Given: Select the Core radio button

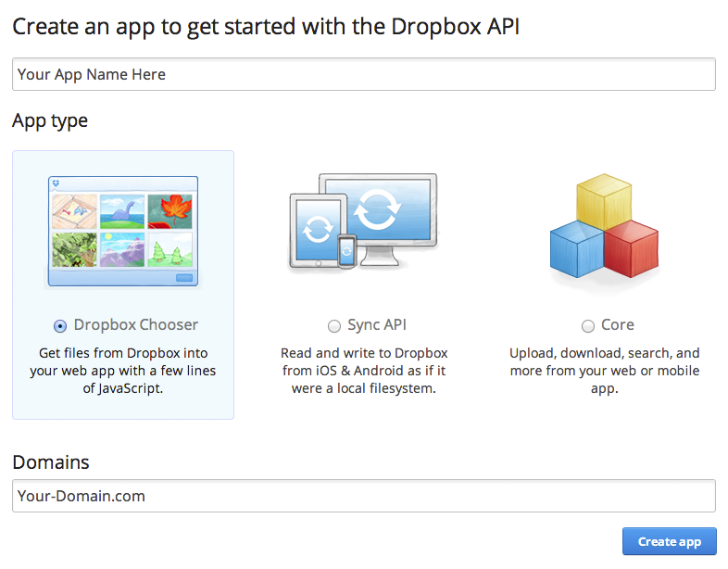Looking at the screenshot, I should (x=588, y=326).
